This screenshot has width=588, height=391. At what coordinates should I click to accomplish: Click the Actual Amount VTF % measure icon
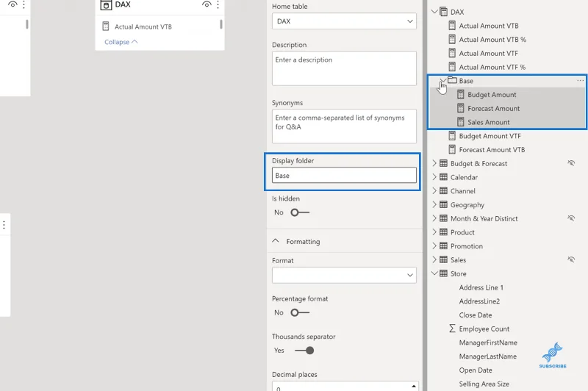(452, 67)
